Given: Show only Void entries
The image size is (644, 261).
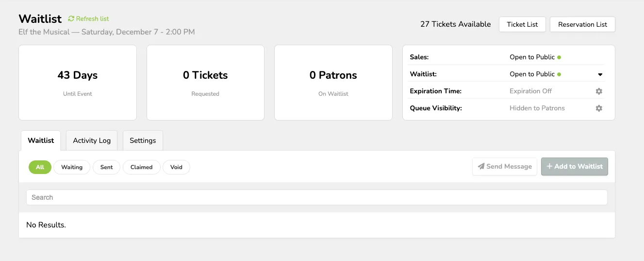Looking at the screenshot, I should click(177, 167).
